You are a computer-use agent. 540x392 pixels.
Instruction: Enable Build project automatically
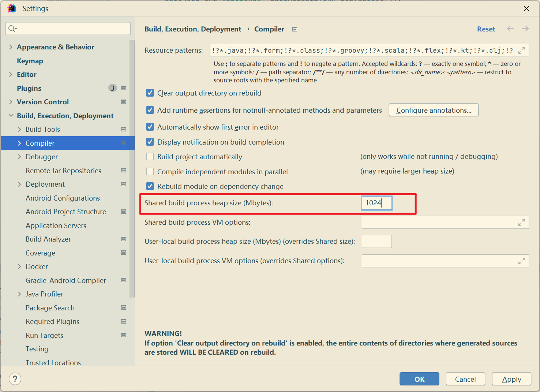coord(150,157)
